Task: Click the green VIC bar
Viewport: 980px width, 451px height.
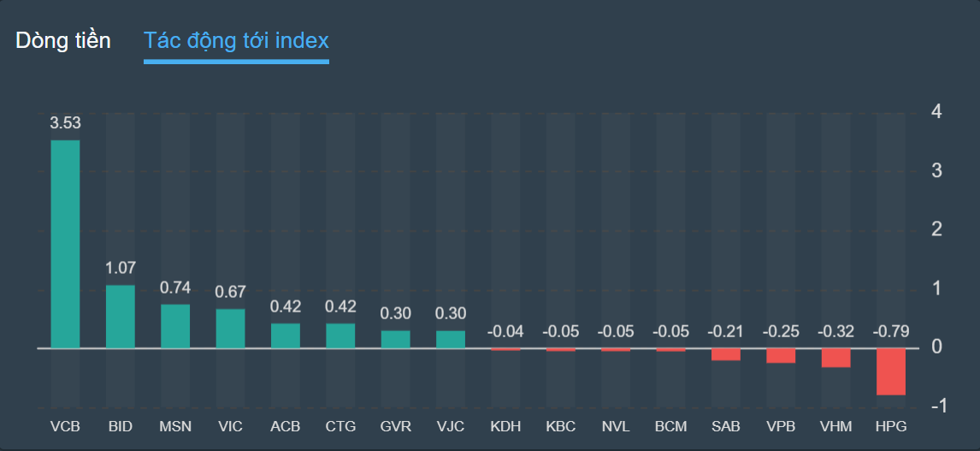Action: coord(230,329)
